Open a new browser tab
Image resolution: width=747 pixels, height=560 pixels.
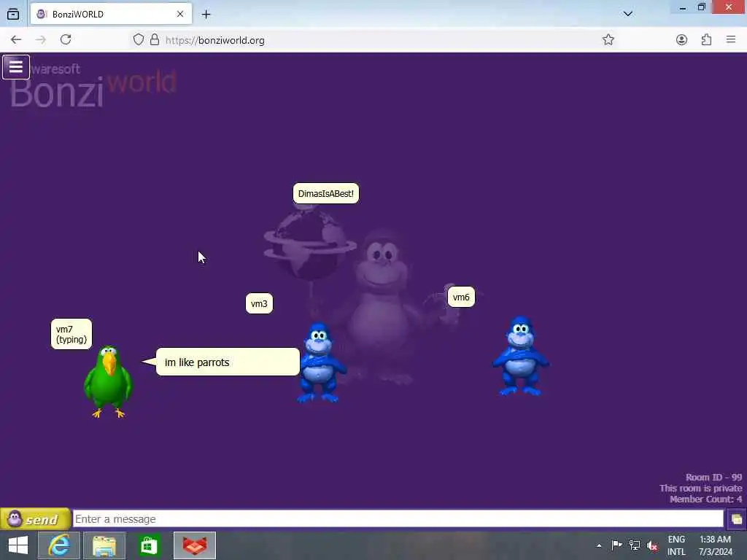(206, 15)
